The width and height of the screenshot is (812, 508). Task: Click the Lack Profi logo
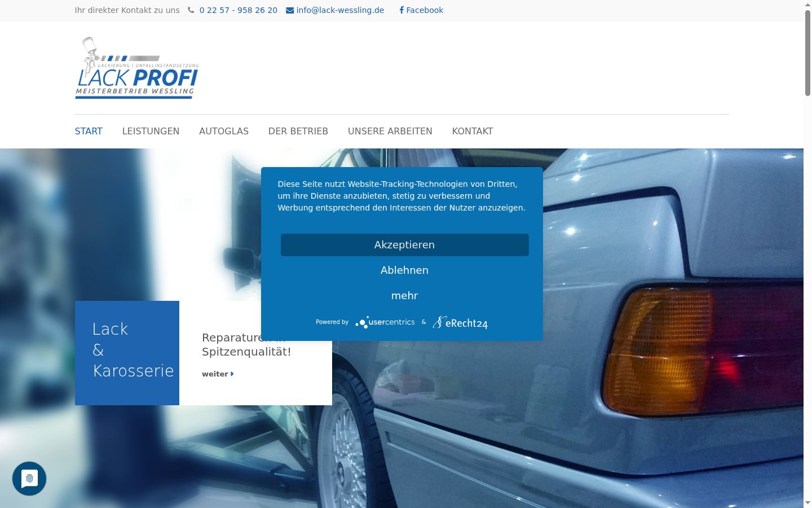point(137,68)
